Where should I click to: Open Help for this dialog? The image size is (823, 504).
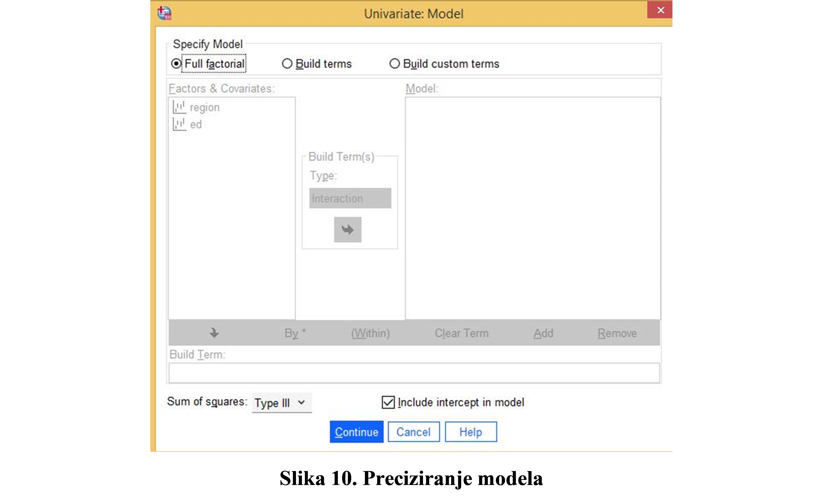click(x=471, y=432)
